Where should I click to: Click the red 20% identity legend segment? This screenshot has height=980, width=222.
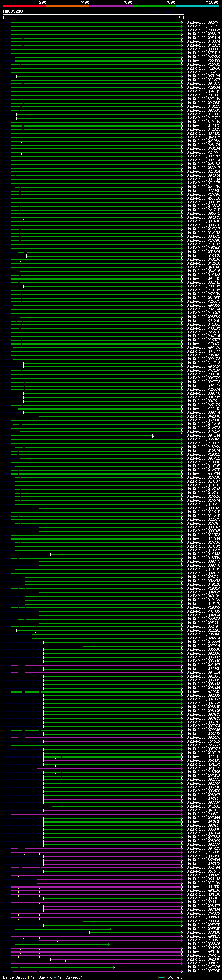(25, 6)
